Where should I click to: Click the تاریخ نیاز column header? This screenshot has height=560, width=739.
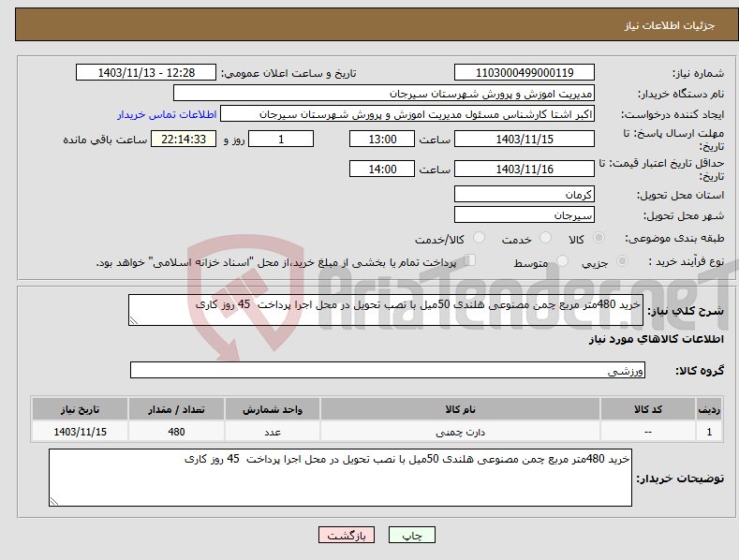pyautogui.click(x=81, y=409)
